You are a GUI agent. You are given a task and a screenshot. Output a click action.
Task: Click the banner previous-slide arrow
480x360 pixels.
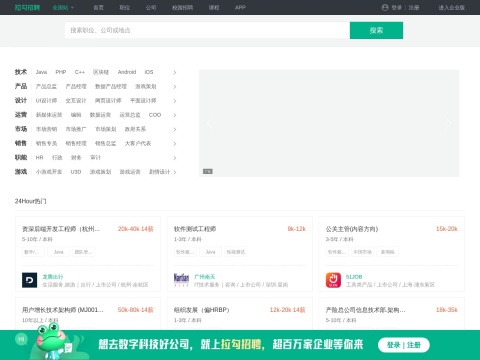pos(209,123)
